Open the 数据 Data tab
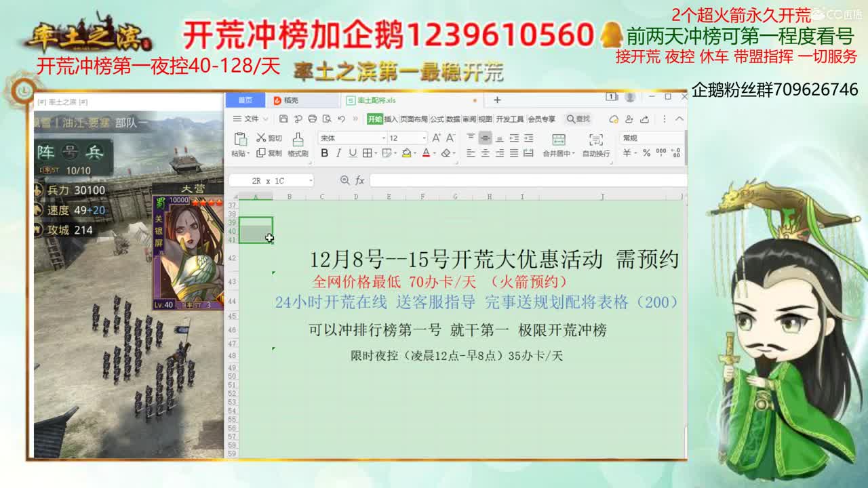 click(452, 119)
